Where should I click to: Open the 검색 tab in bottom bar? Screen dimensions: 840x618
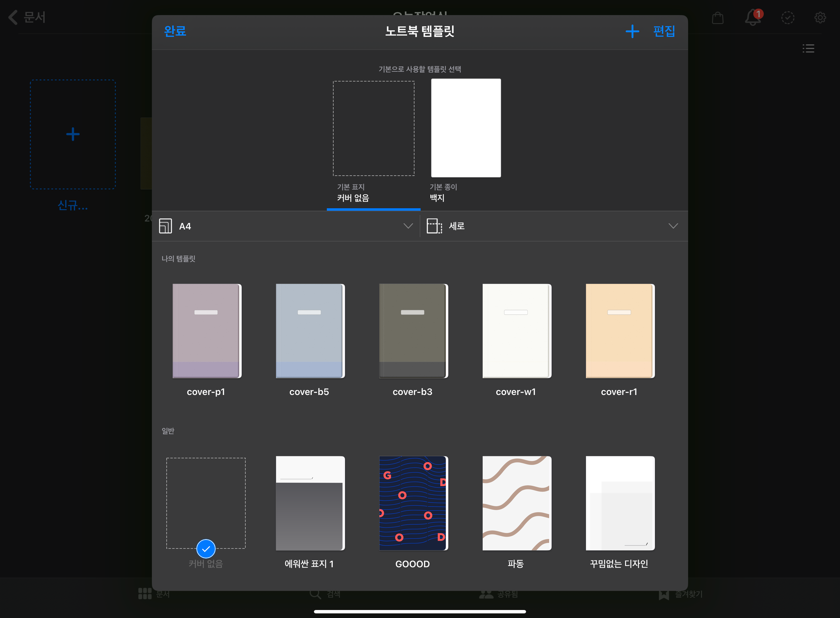325,594
